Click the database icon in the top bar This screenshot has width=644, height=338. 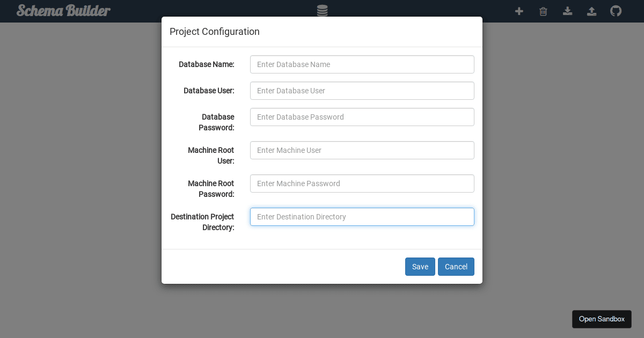pos(322,11)
